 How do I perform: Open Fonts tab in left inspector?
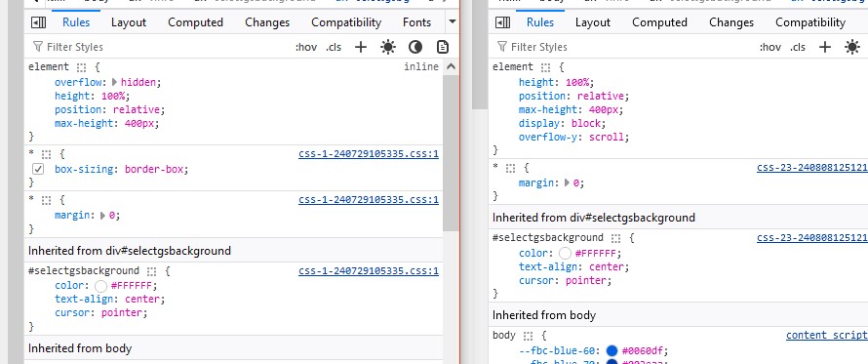416,22
